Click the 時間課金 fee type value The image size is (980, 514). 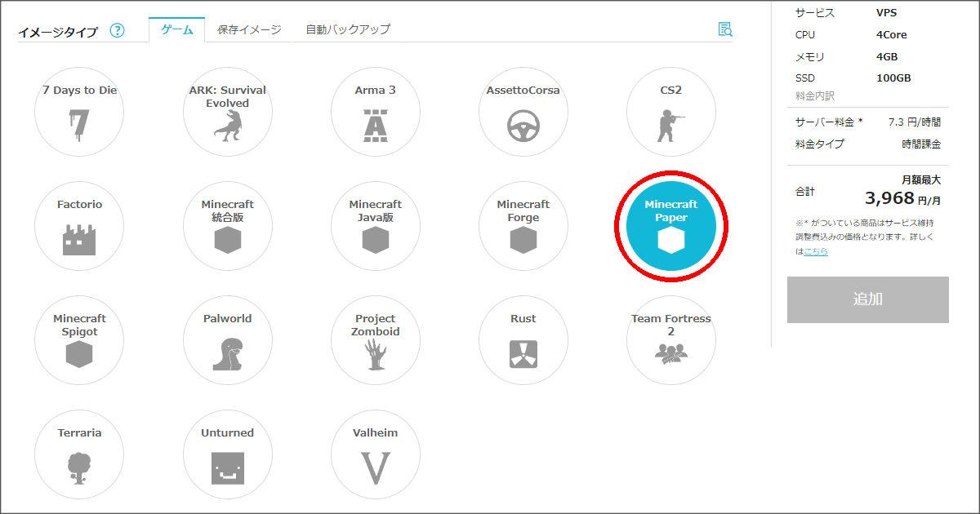tap(921, 144)
